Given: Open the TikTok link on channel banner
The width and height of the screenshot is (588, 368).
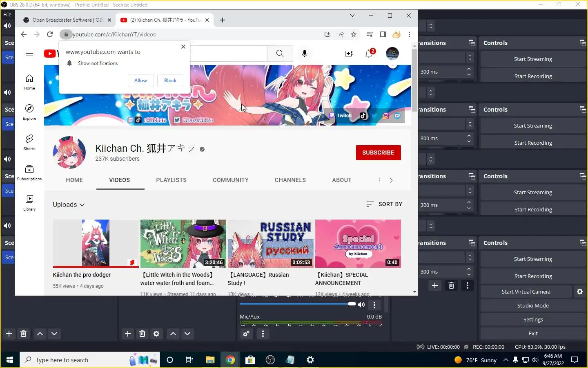Looking at the screenshot, I should pos(363,116).
